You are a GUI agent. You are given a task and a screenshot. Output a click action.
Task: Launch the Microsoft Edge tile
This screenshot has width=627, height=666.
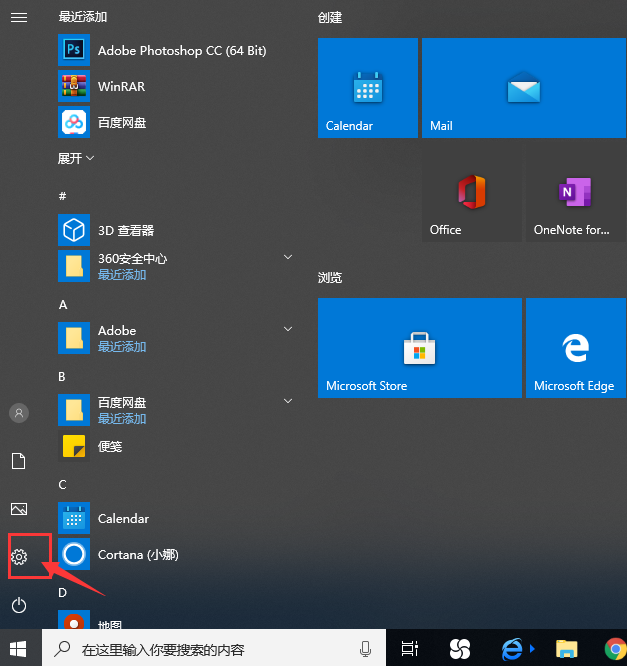[x=575, y=348]
